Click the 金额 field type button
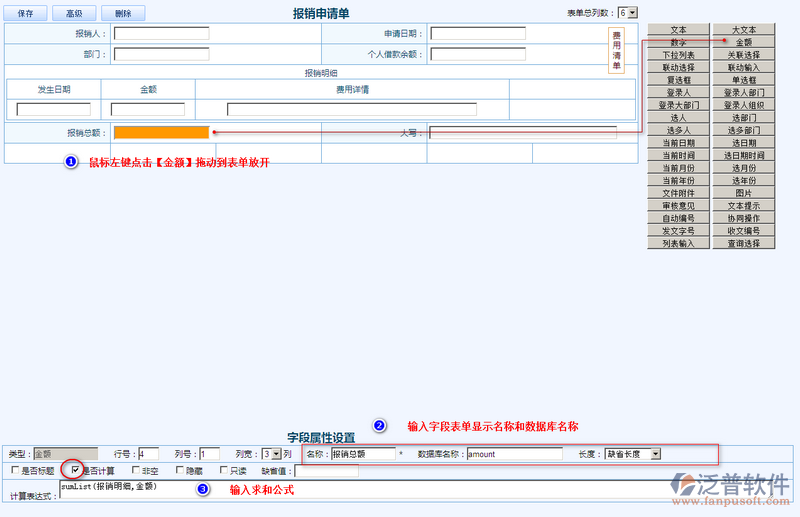The height and width of the screenshot is (517, 800). (x=743, y=43)
